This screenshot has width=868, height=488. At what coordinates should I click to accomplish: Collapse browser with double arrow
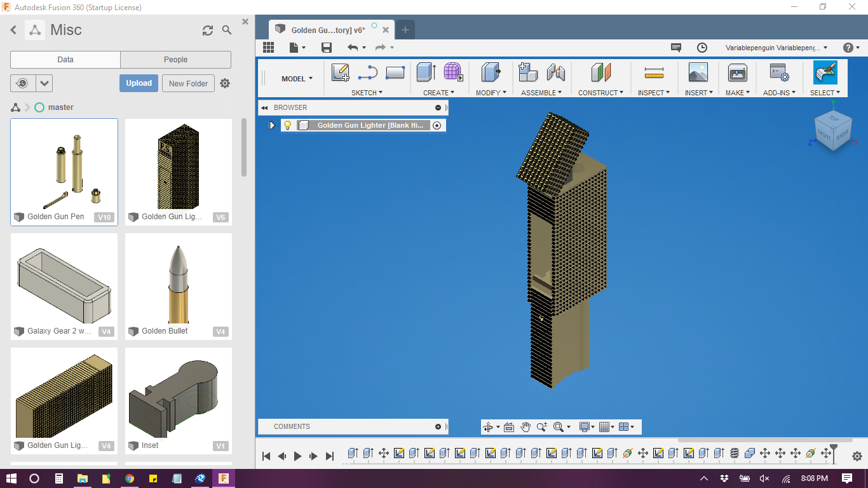point(264,108)
